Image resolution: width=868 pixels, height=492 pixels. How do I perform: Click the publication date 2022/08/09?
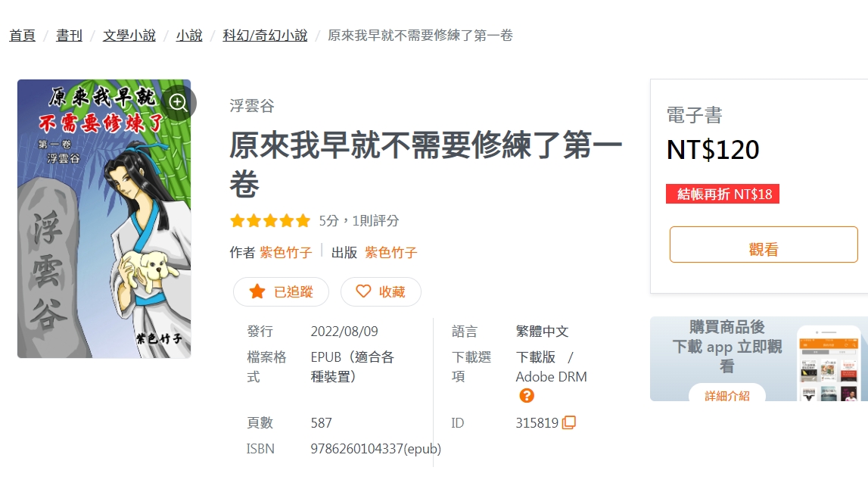point(344,332)
